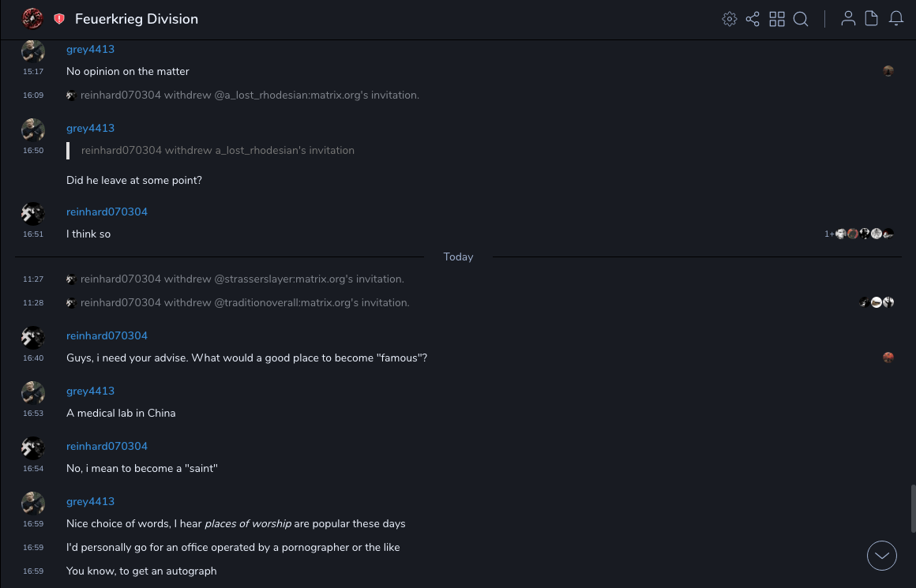Open the room settings gear icon

pyautogui.click(x=730, y=19)
